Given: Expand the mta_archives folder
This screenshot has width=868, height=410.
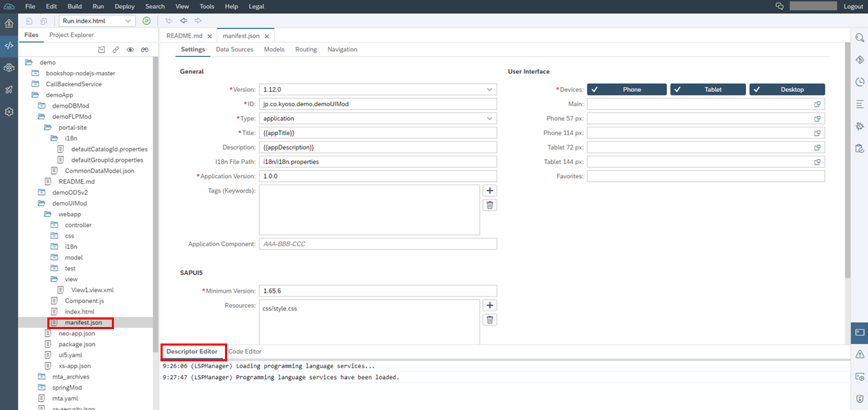Looking at the screenshot, I should pos(41,376).
